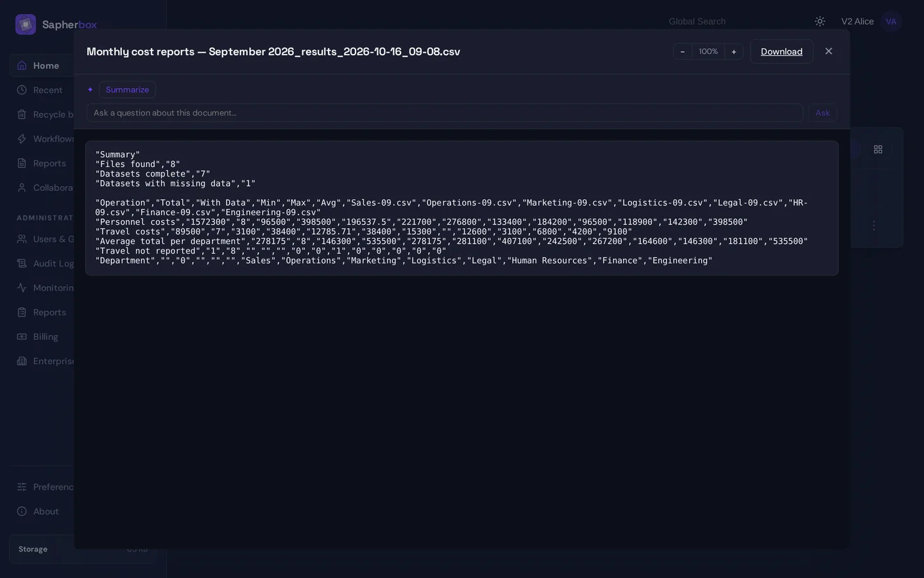Click the Recycle bin trash icon
Image resolution: width=924 pixels, height=578 pixels.
coord(22,114)
